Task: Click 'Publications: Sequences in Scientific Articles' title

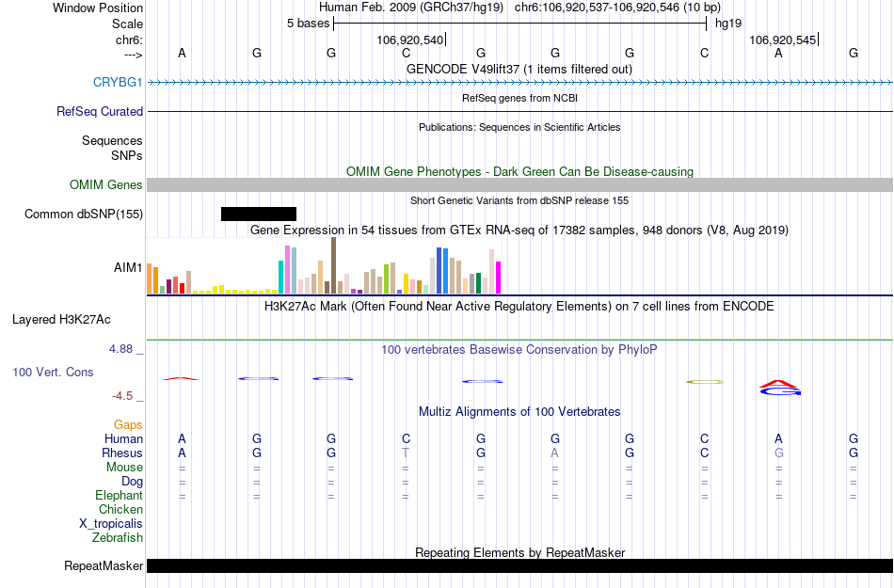Action: point(519,127)
